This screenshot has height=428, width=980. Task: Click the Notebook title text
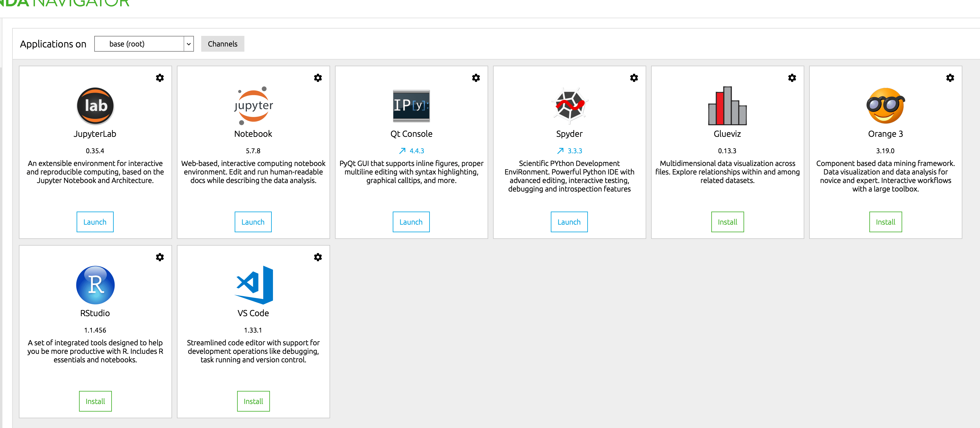(x=254, y=134)
